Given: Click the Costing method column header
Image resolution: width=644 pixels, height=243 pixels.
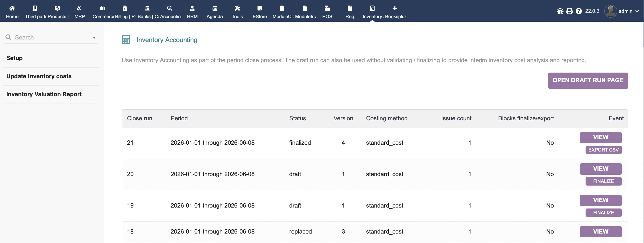Looking at the screenshot, I should 387,118.
